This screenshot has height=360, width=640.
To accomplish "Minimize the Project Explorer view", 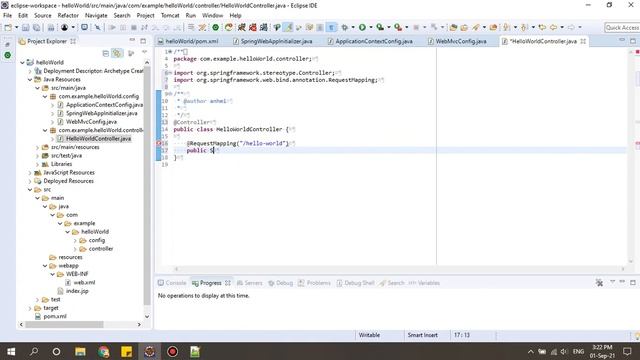I will [132, 41].
